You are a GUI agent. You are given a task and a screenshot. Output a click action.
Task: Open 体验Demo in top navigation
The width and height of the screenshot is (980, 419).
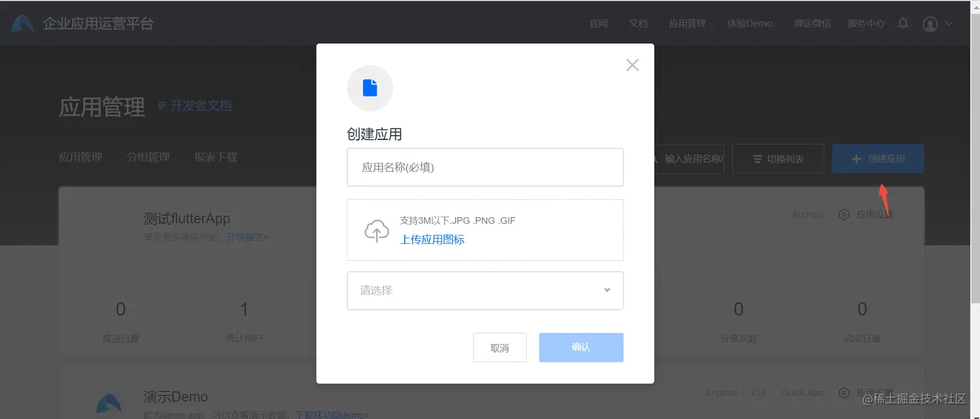750,23
